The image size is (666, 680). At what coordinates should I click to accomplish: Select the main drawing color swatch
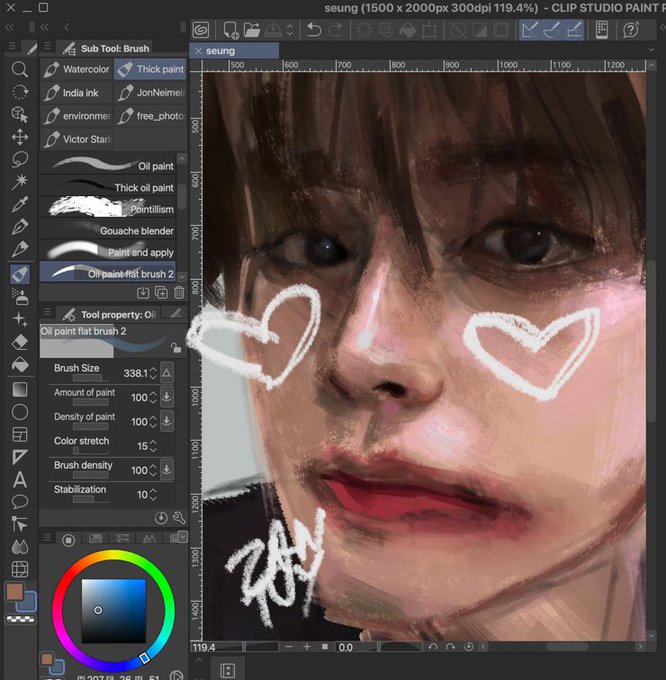point(14,592)
